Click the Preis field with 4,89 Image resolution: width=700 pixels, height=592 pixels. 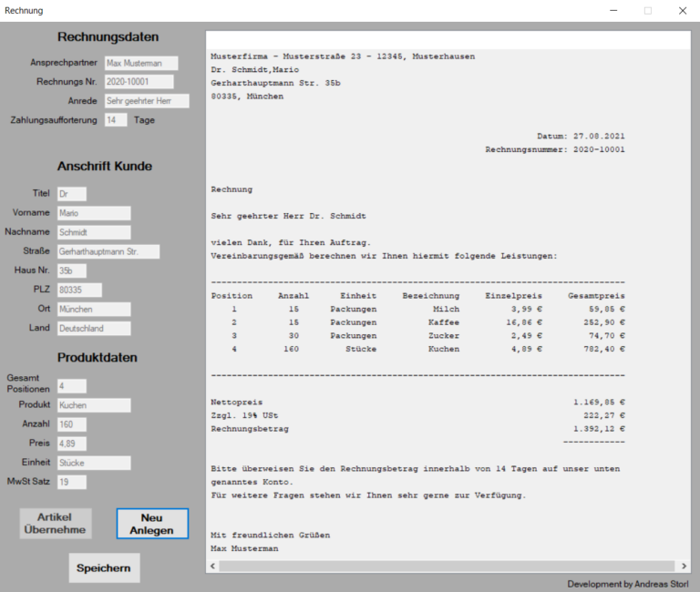click(x=71, y=444)
